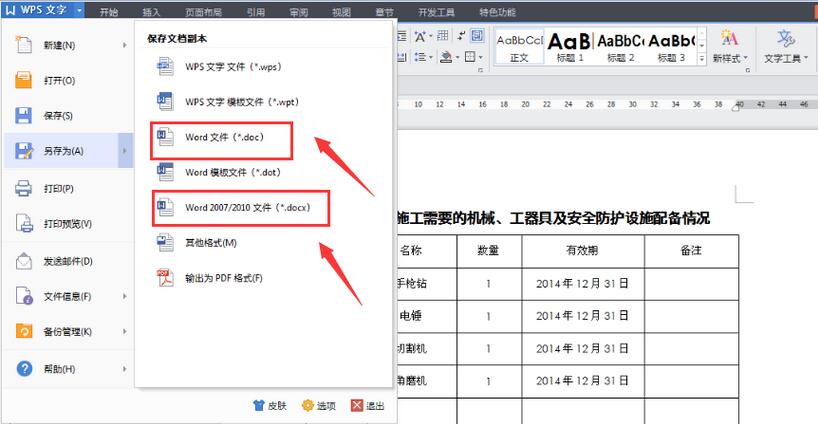Switch to the 视图 ribbon tab

pos(341,12)
